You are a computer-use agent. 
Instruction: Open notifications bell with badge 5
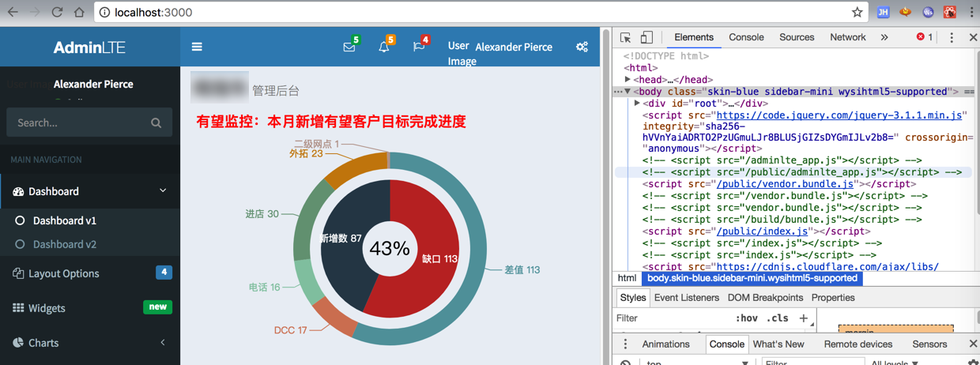point(384,47)
